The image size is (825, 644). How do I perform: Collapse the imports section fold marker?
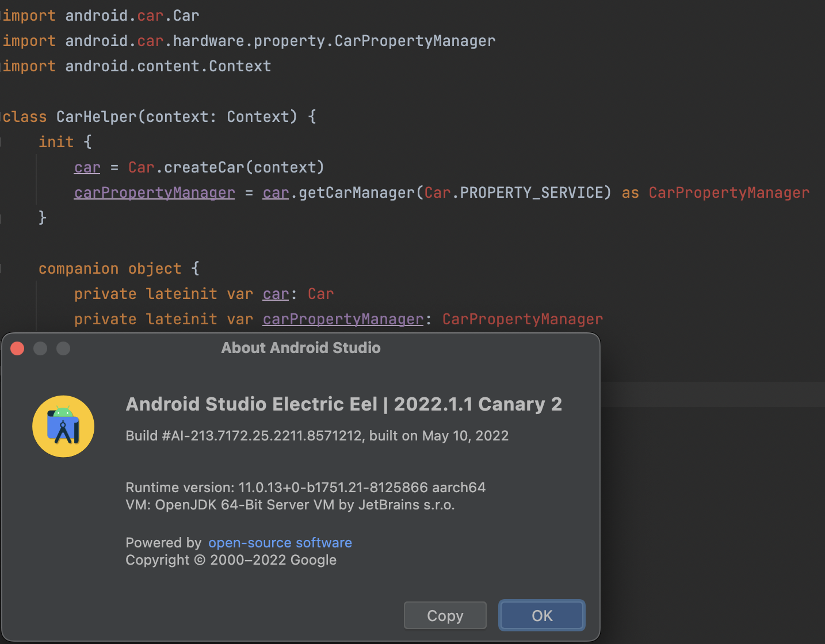tap(2, 16)
